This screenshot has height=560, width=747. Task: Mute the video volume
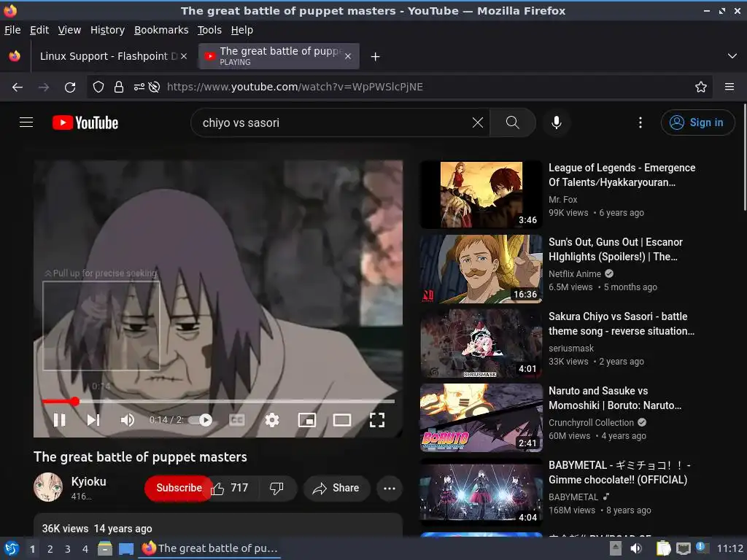tap(127, 420)
